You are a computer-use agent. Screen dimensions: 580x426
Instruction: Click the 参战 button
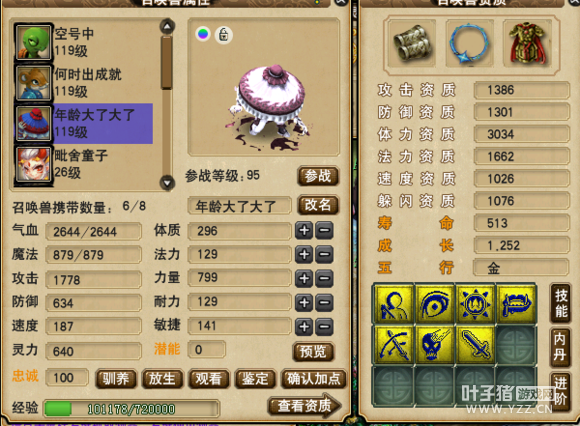tap(318, 176)
